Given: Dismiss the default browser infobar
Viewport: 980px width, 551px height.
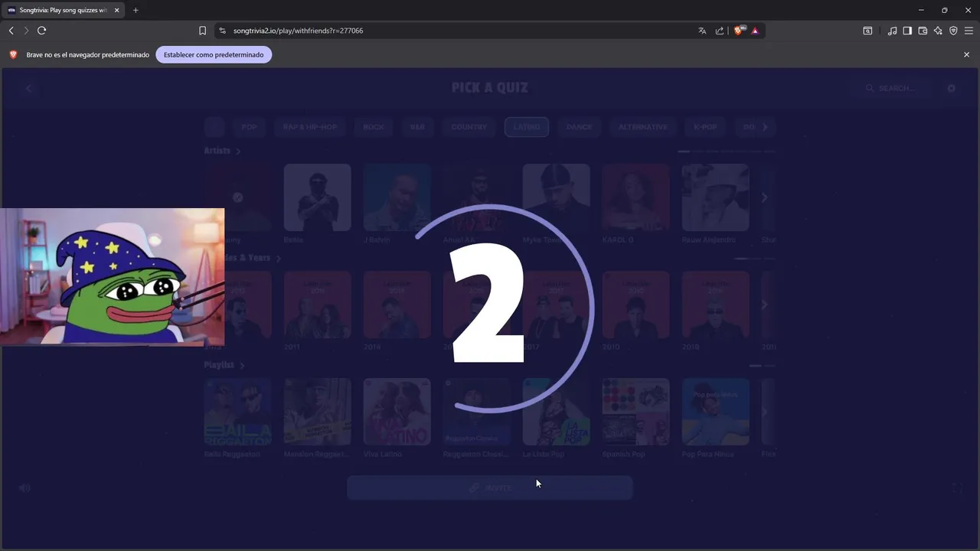Looking at the screenshot, I should [966, 54].
